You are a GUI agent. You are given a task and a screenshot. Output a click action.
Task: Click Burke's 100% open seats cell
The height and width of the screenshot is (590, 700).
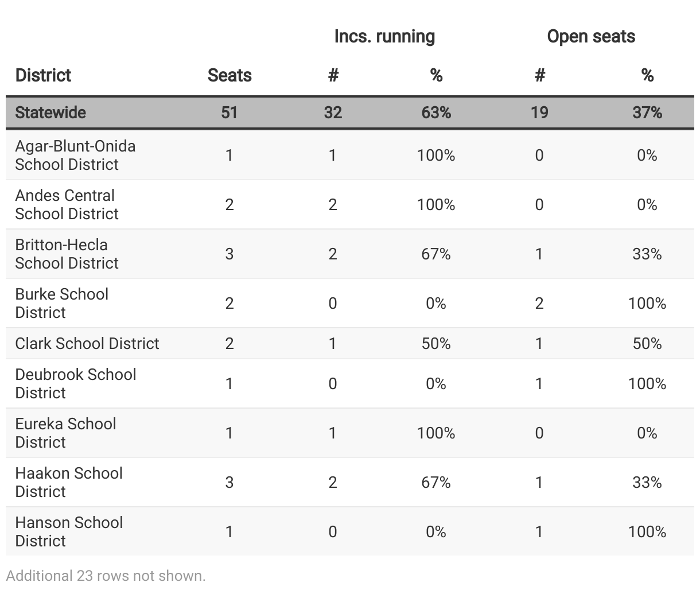(x=647, y=304)
